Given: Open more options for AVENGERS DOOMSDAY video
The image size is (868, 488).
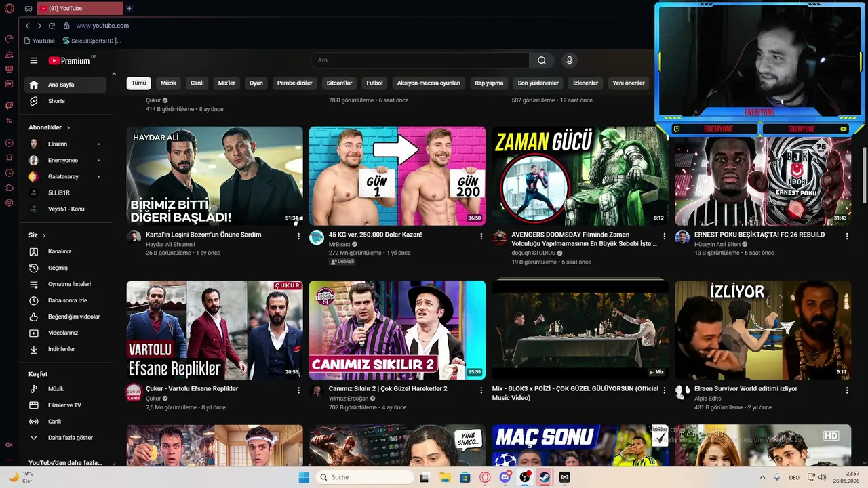Looking at the screenshot, I should pyautogui.click(x=664, y=237).
